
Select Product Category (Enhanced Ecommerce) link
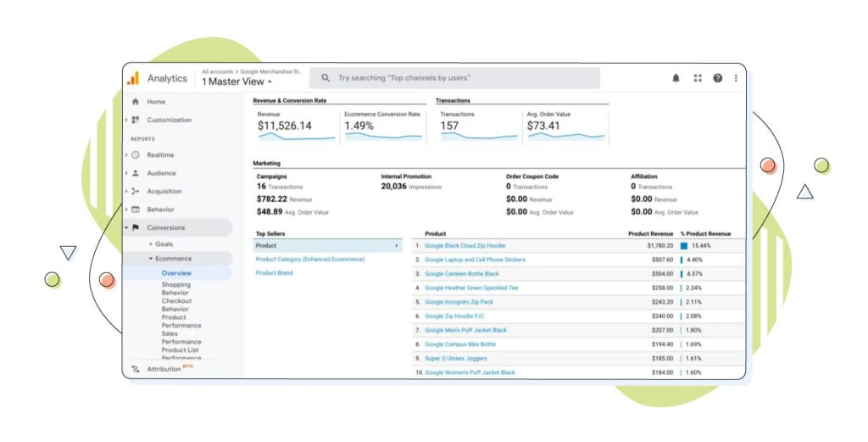pos(310,260)
